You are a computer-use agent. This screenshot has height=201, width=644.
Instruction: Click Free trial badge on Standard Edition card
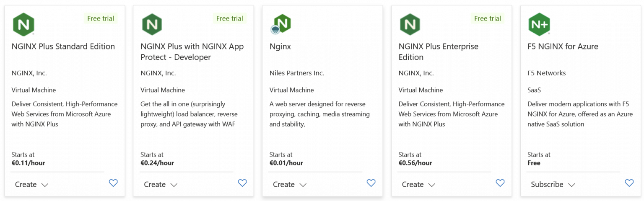tap(101, 18)
